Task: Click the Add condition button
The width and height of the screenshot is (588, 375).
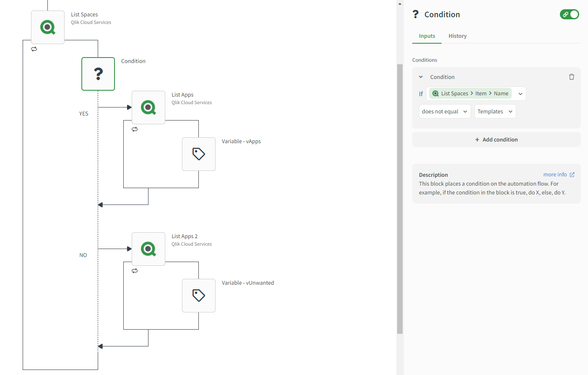Action: coord(496,140)
